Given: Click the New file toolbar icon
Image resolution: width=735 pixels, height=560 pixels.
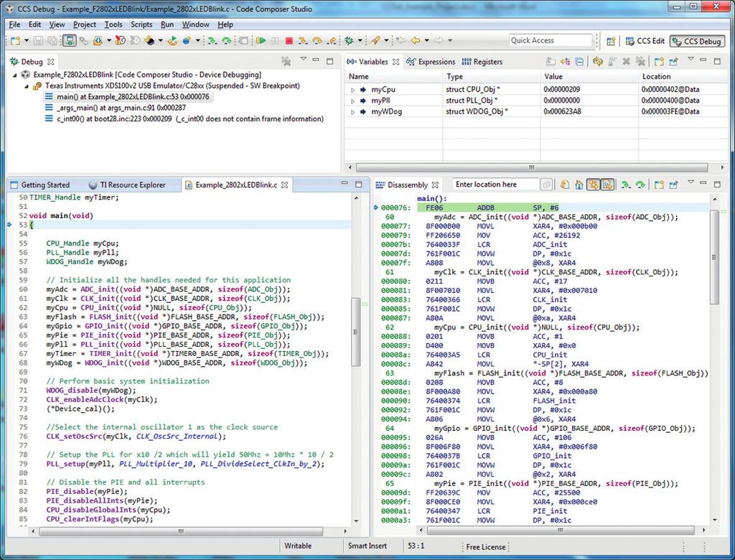Looking at the screenshot, I should [x=15, y=41].
